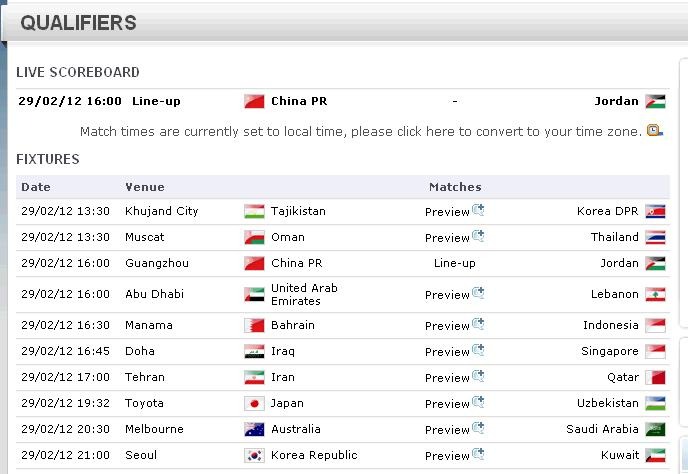Image resolution: width=688 pixels, height=474 pixels.
Task: Open Preview for Tajikistan vs Korea DPR
Action: click(x=454, y=211)
